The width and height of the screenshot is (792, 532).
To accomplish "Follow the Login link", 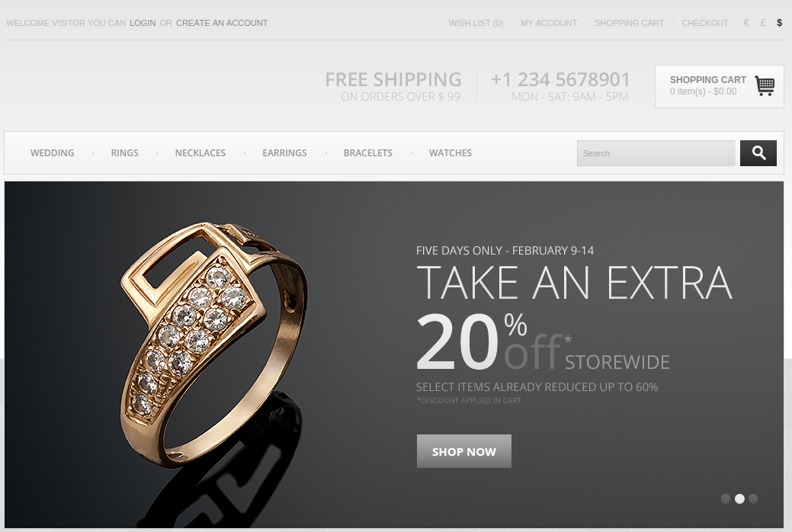I will point(143,23).
